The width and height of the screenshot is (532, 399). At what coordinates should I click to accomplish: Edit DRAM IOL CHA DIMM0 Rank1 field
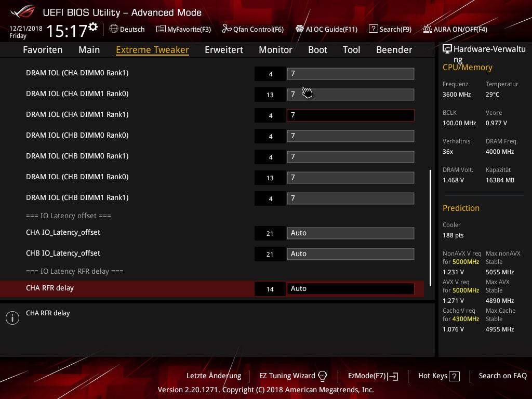[x=351, y=74]
